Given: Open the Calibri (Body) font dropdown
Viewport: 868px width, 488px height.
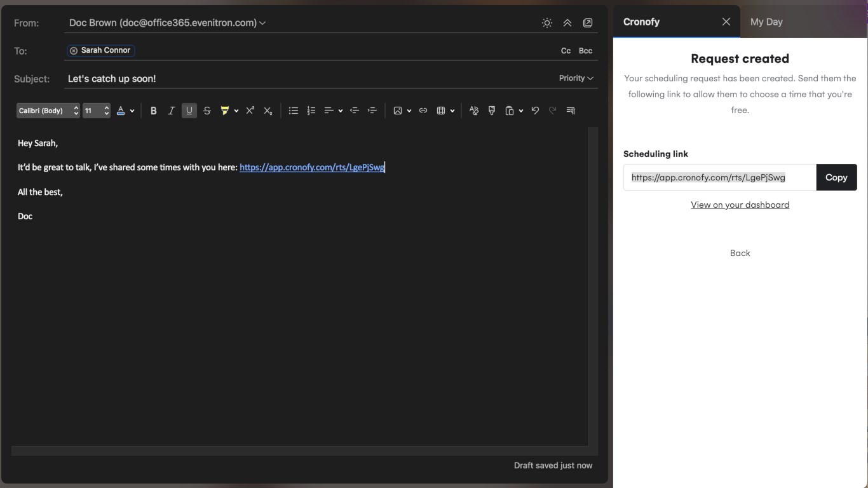Looking at the screenshot, I should click(48, 111).
